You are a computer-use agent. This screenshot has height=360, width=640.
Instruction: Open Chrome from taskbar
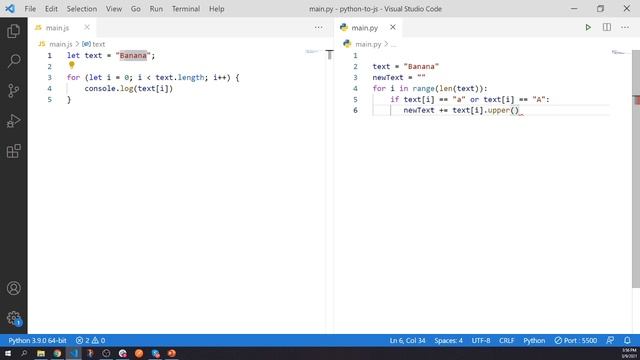pyautogui.click(x=57, y=353)
